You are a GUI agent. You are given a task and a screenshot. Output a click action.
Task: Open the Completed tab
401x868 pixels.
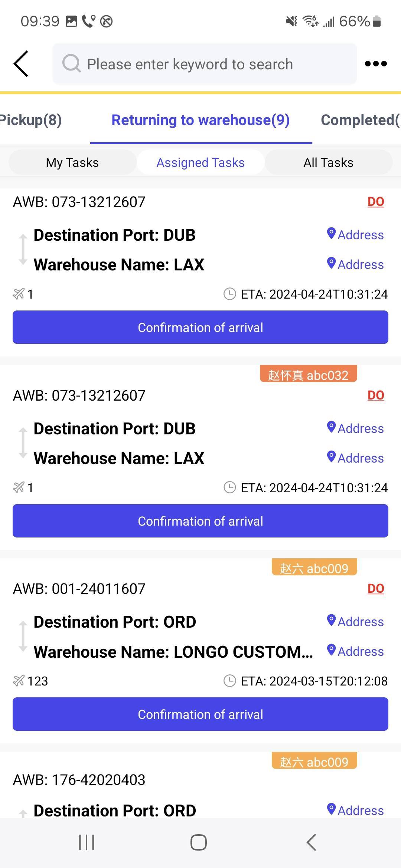[x=359, y=120]
